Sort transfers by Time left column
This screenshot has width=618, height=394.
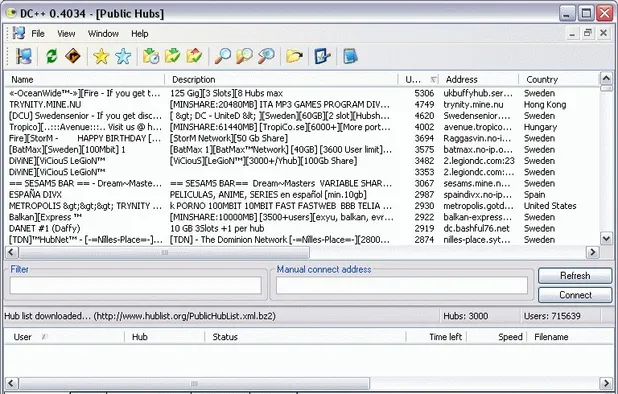pos(436,337)
